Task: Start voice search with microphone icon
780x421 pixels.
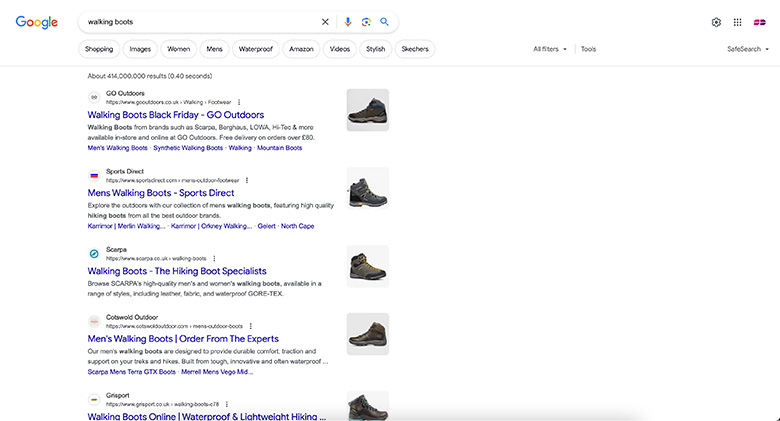Action: (348, 22)
